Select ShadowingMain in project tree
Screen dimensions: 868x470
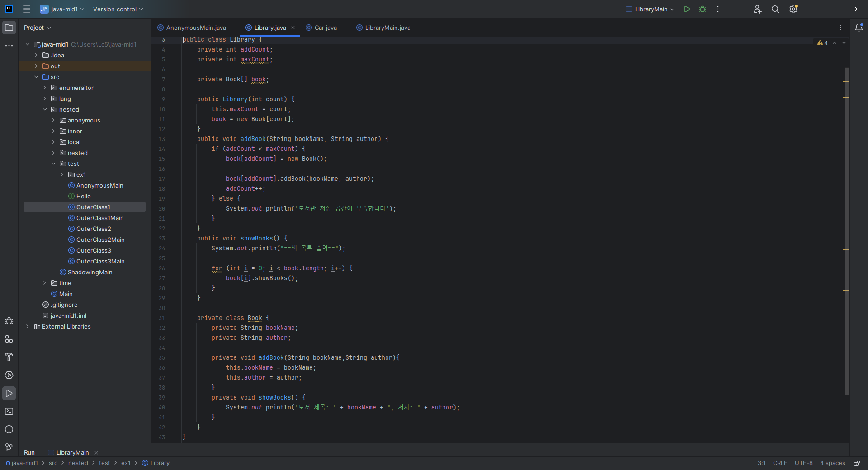click(x=90, y=272)
